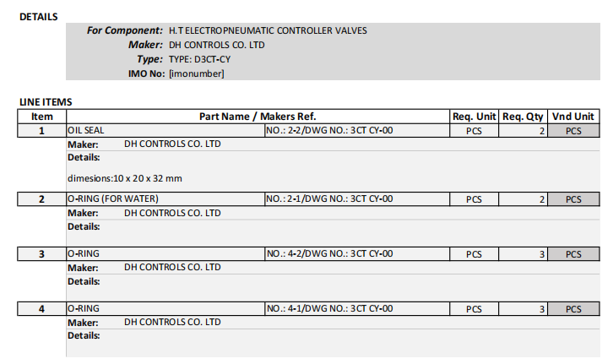Click the Req. Qty cell for item 1
The width and height of the screenshot is (613, 364).
click(523, 131)
